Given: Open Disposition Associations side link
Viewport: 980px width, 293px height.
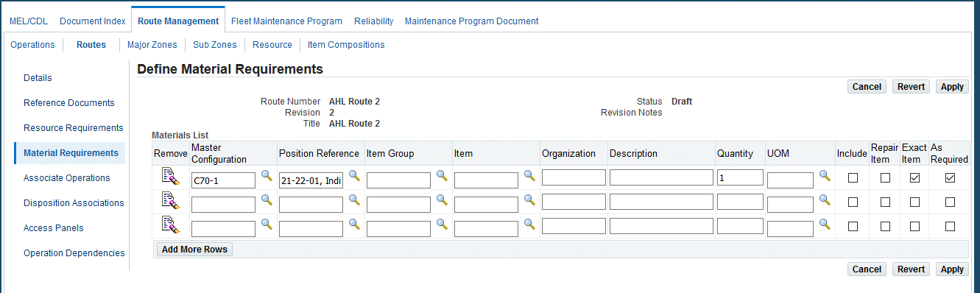Looking at the screenshot, I should coord(74,203).
